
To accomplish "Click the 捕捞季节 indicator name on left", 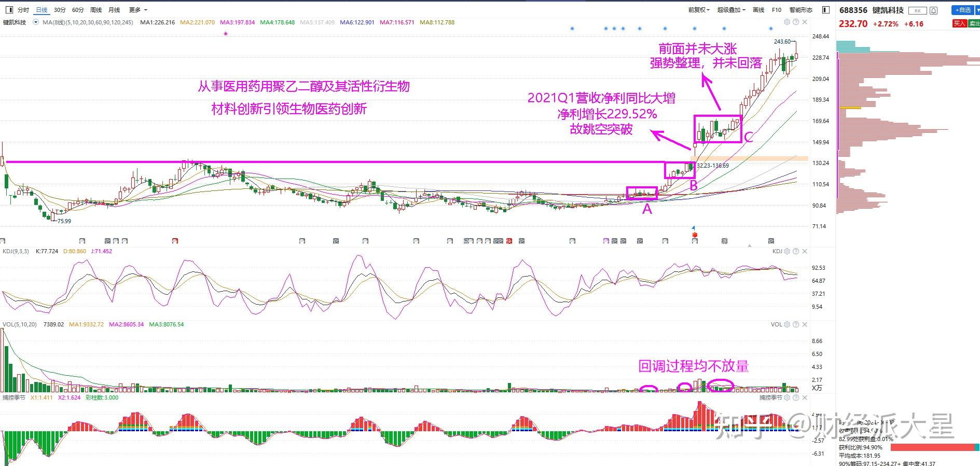I will (x=13, y=398).
